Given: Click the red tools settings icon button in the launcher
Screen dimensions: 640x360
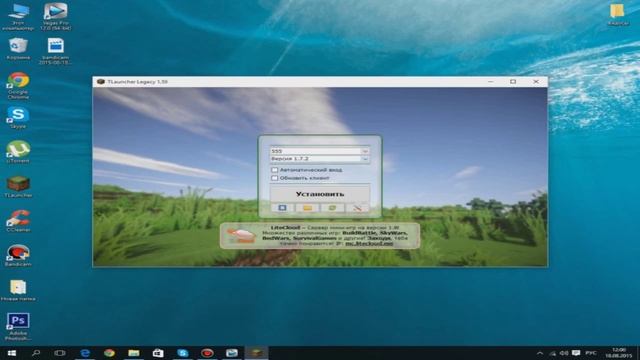Looking at the screenshot, I should [358, 208].
